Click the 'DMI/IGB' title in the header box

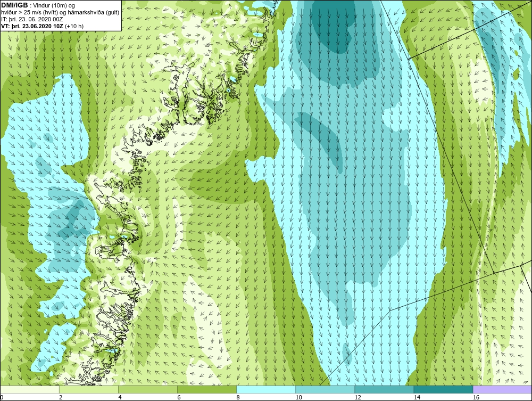pos(14,5)
